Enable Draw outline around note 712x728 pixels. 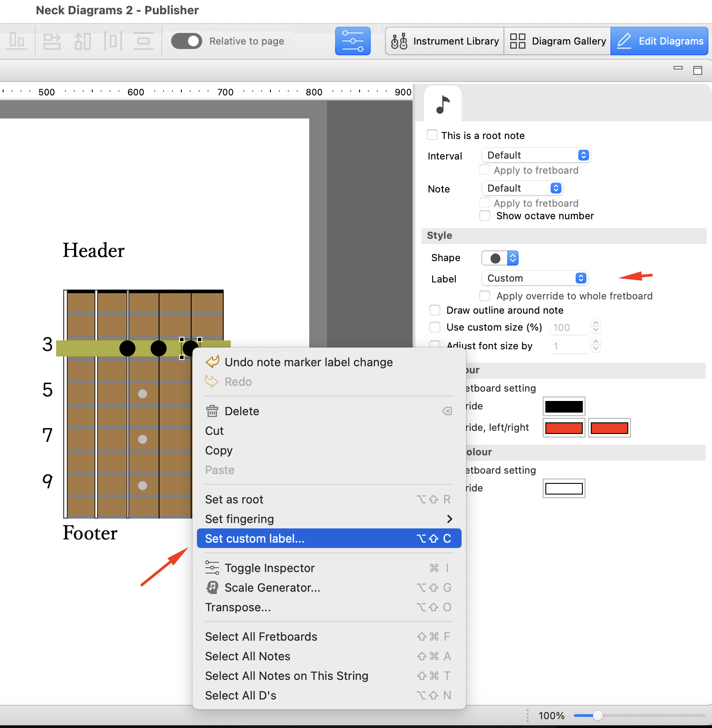click(435, 310)
